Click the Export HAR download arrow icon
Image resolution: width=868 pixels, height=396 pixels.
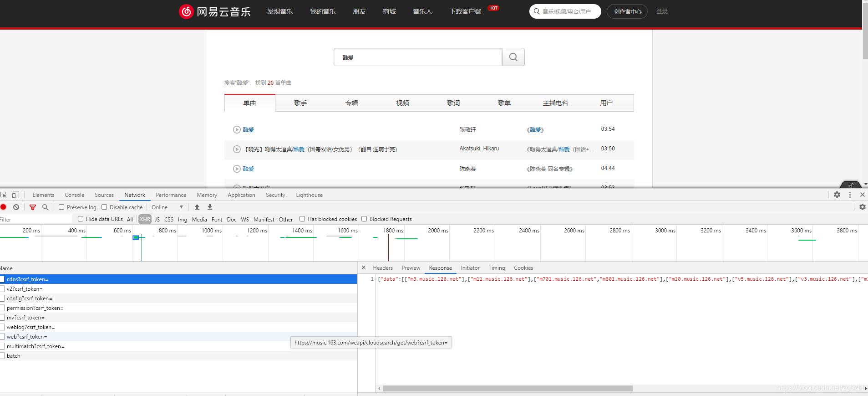pyautogui.click(x=210, y=207)
